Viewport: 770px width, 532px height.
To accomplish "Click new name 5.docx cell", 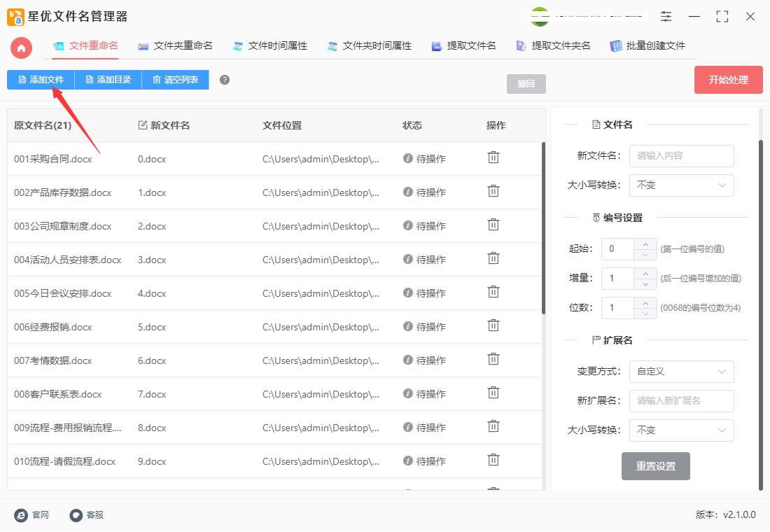I will click(x=152, y=327).
